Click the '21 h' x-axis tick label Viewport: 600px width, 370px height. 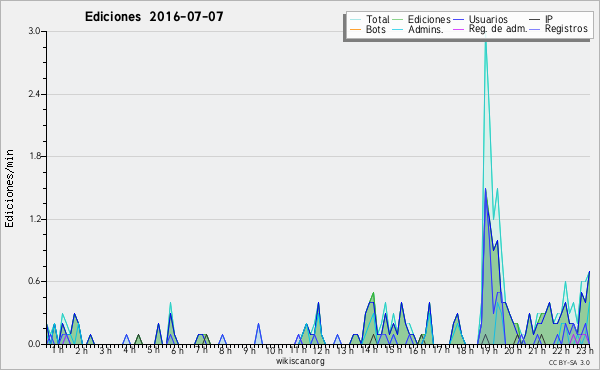tap(536, 350)
